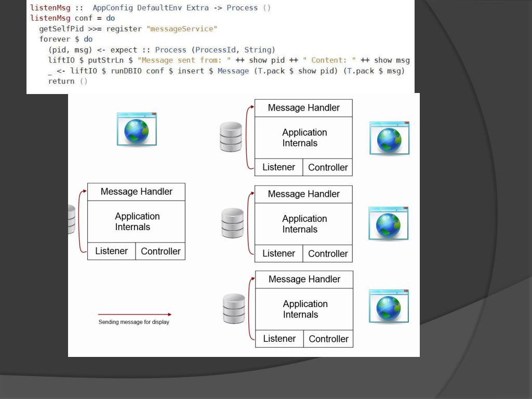Screen dimensions: 532x399
Task: Click the red curved arrow of the left module
Action: coord(83,221)
